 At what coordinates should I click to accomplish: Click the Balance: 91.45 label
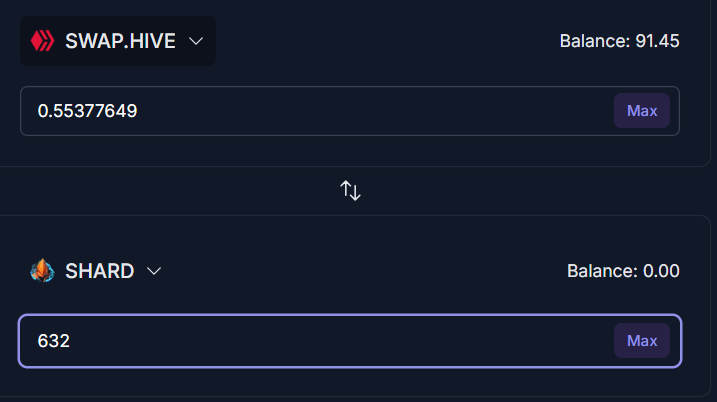tap(620, 41)
